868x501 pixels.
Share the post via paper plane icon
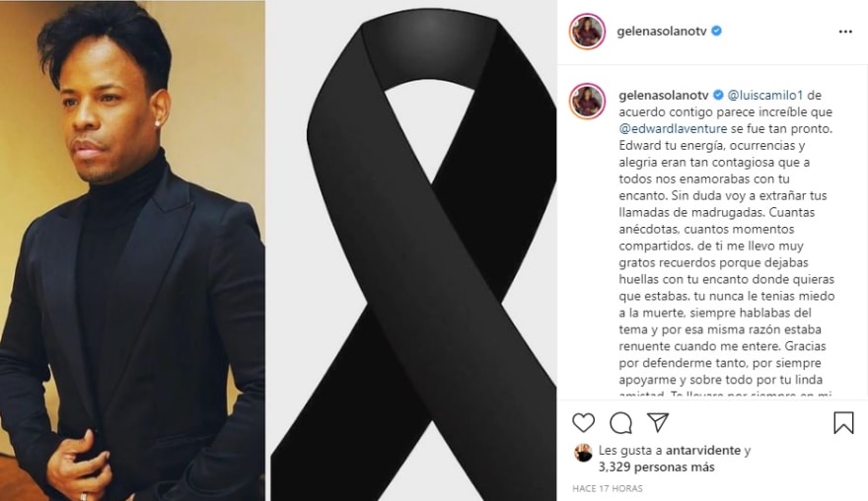click(x=658, y=422)
